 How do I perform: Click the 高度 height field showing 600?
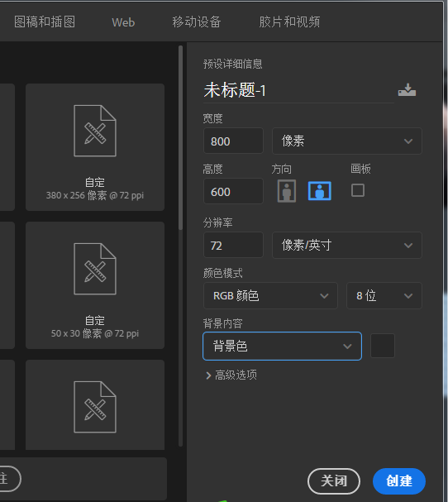click(233, 191)
